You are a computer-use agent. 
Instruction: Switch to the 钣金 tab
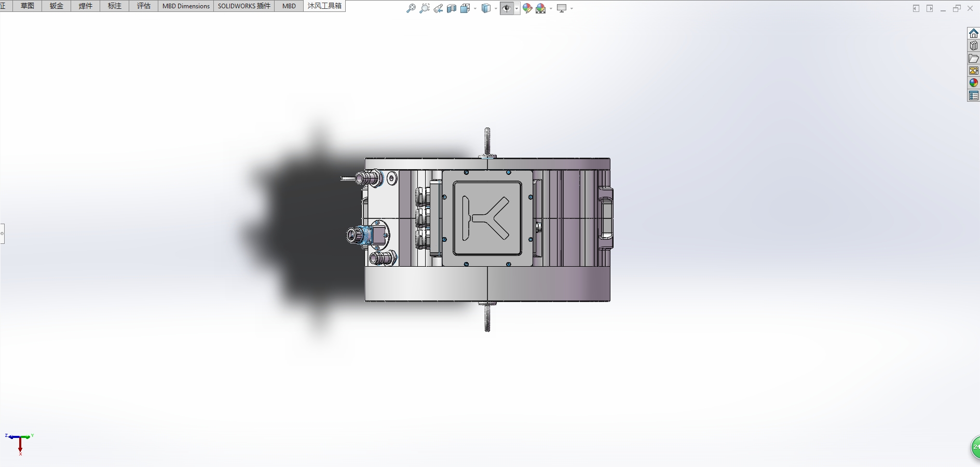point(57,6)
